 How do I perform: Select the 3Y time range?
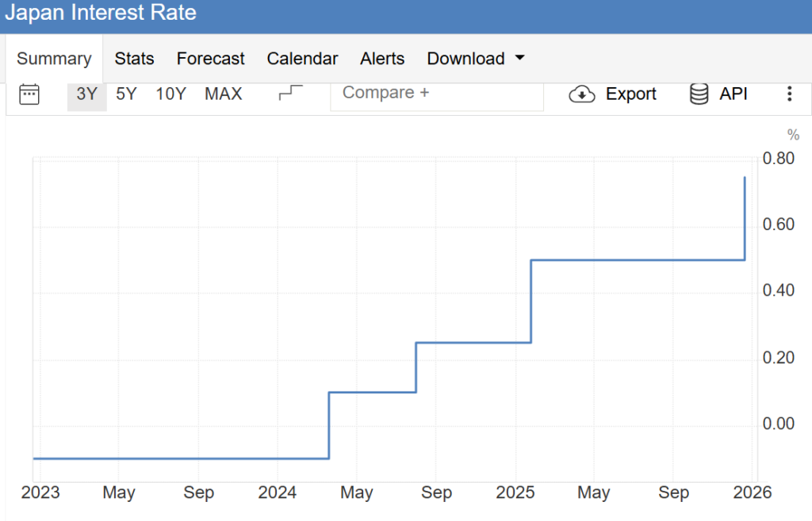(86, 94)
